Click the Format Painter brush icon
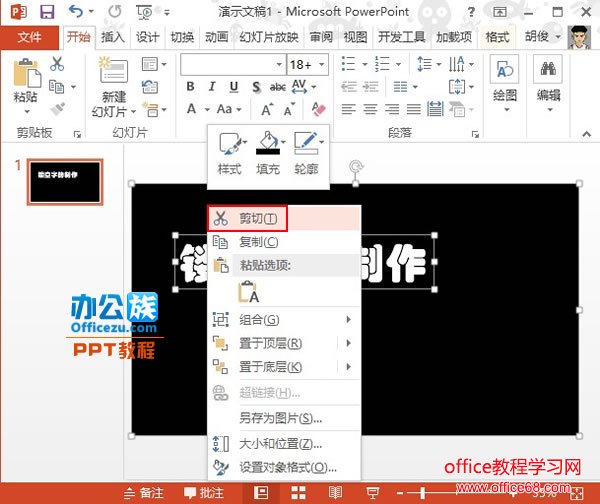Viewport: 600px width, 504px height. click(x=57, y=109)
